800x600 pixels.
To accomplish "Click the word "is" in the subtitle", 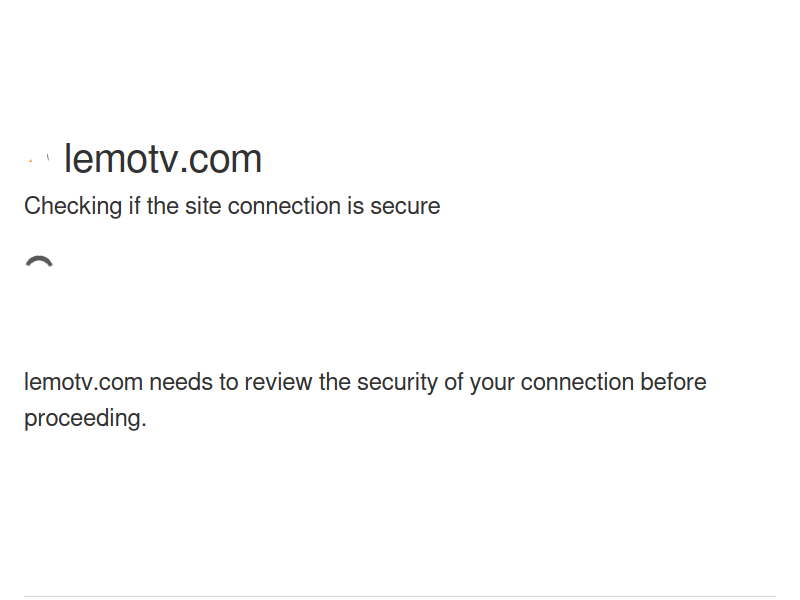I will (x=356, y=206).
